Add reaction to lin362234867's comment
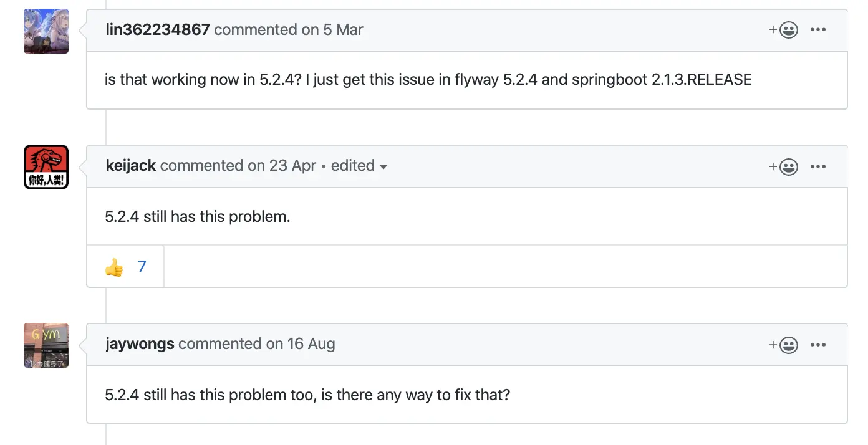868x445 pixels. 784,30
